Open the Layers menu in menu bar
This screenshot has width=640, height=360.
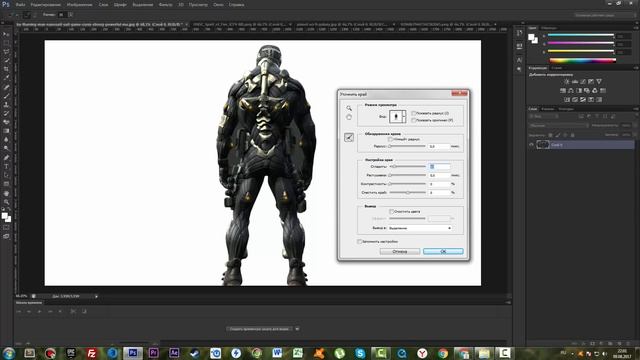[103, 5]
